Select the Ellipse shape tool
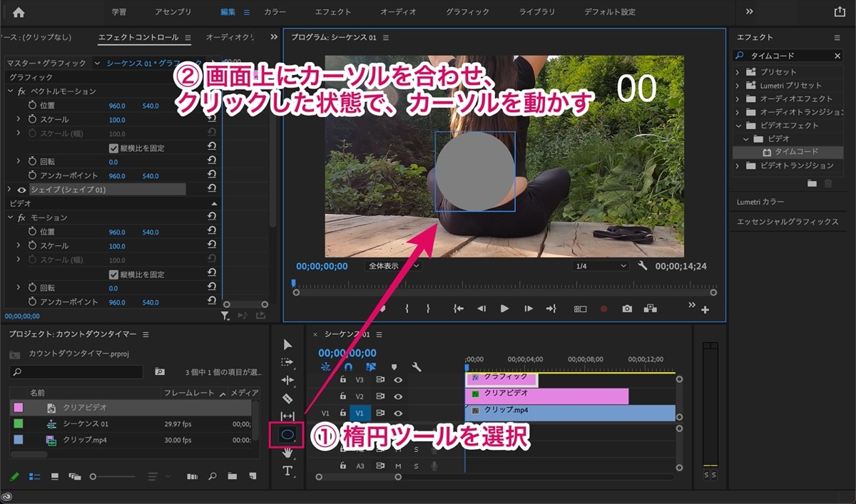Screen dimensions: 856x504 [x=287, y=434]
